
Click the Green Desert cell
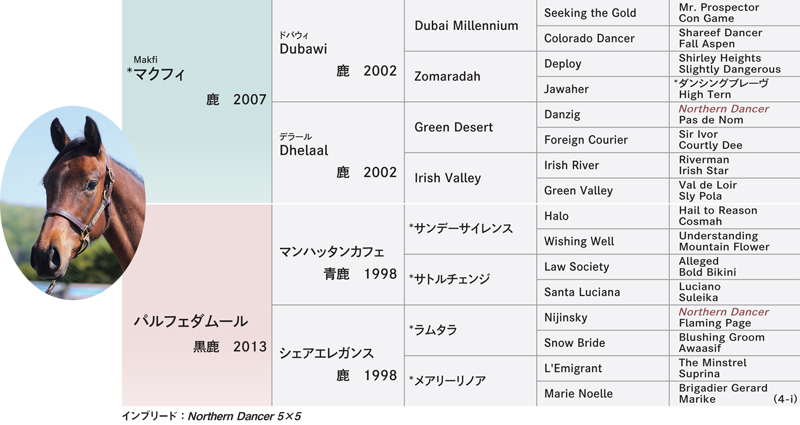453,127
